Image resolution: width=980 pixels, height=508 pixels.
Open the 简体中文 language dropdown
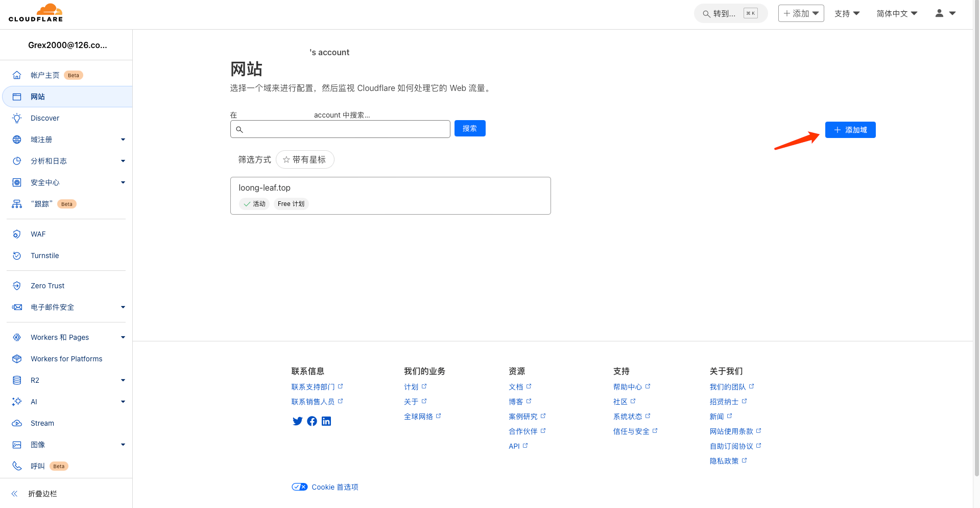coord(897,13)
